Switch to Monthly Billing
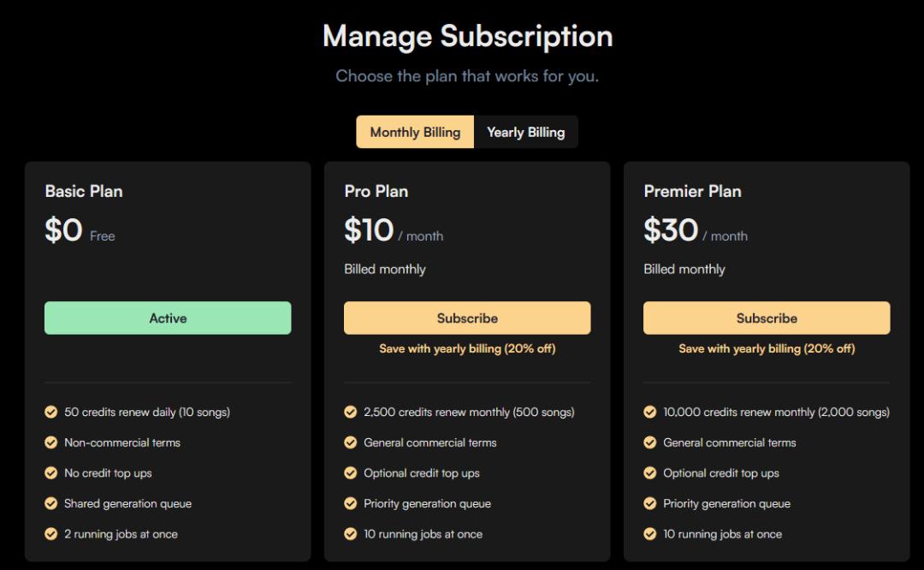The width and height of the screenshot is (924, 570). click(x=415, y=132)
